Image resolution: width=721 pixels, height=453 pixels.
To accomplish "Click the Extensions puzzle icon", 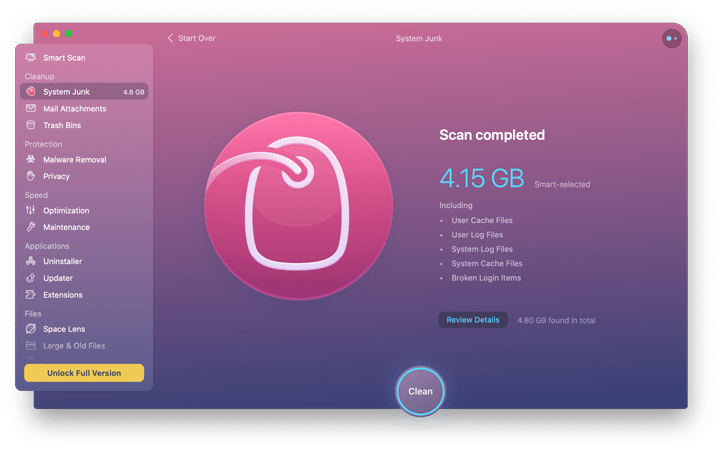I will [31, 295].
